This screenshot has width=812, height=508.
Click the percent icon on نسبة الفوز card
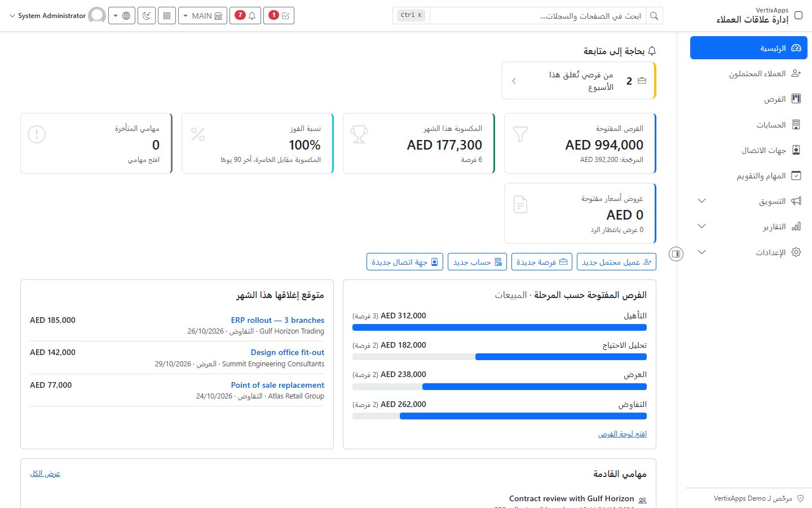pyautogui.click(x=198, y=134)
